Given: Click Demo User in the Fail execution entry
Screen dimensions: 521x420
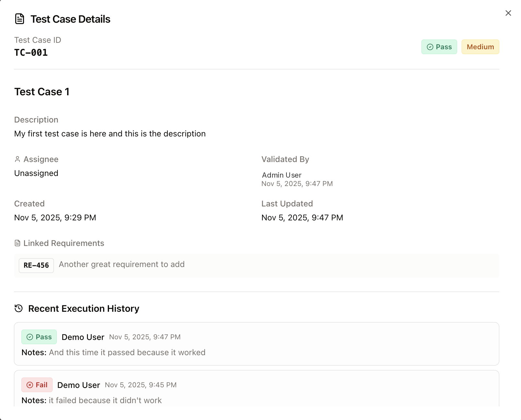Looking at the screenshot, I should pyautogui.click(x=79, y=385).
